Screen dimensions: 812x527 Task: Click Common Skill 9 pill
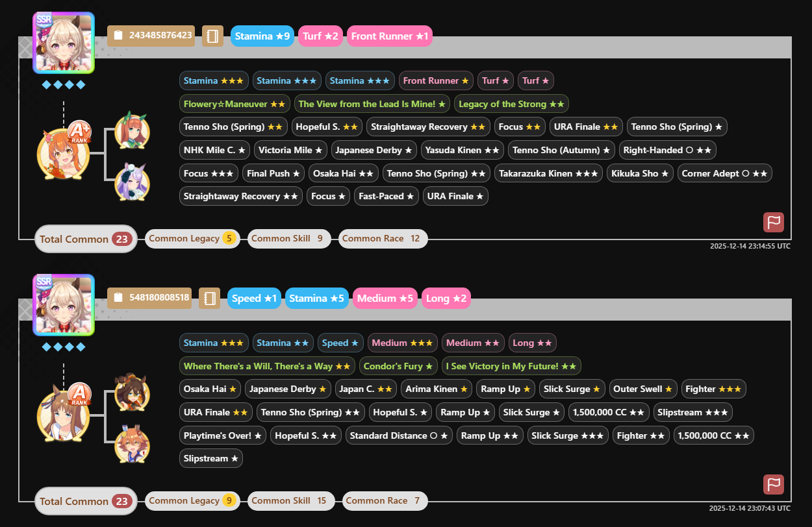289,238
